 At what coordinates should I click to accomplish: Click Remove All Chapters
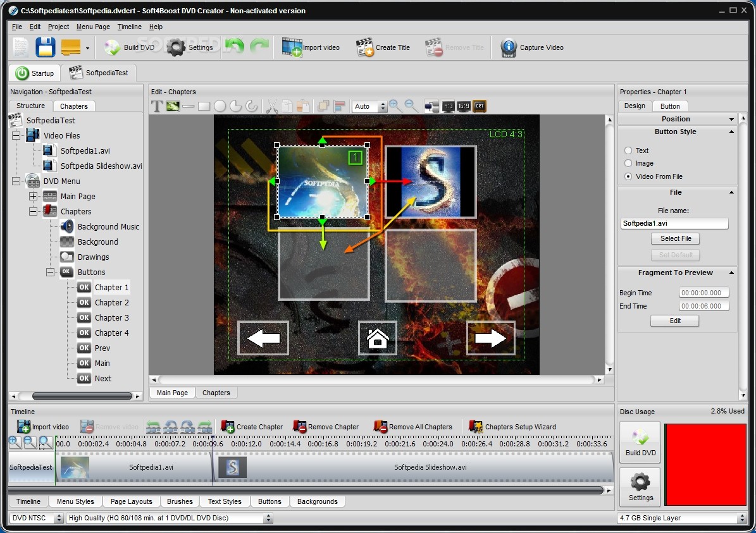pos(414,427)
